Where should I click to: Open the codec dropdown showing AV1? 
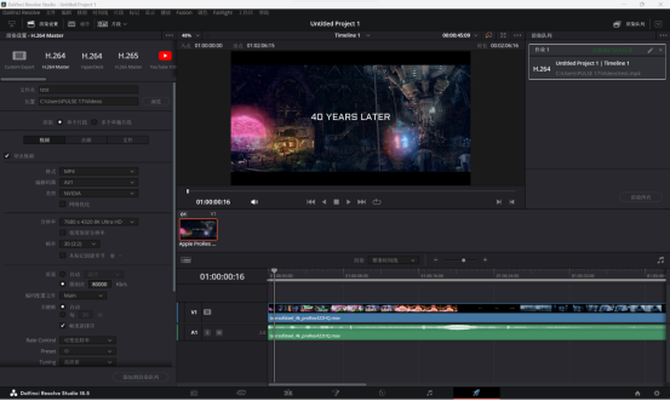click(99, 182)
